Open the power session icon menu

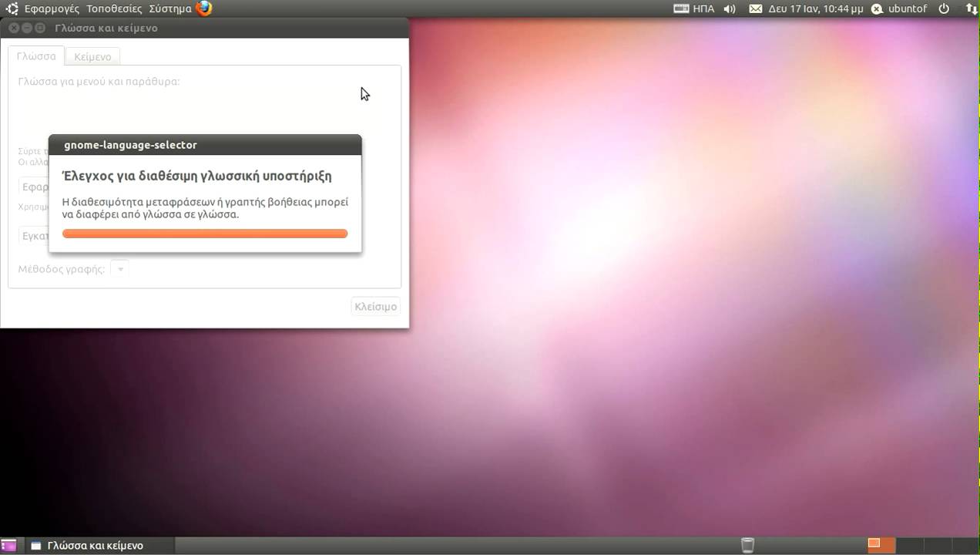(945, 8)
